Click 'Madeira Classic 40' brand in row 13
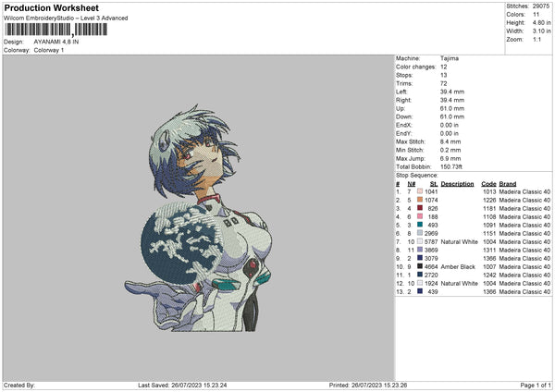The height and width of the screenshot is (392, 555). (x=524, y=292)
